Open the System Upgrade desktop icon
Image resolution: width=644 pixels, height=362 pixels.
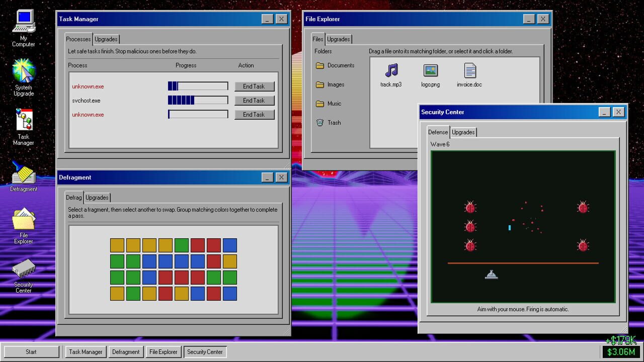coord(24,77)
